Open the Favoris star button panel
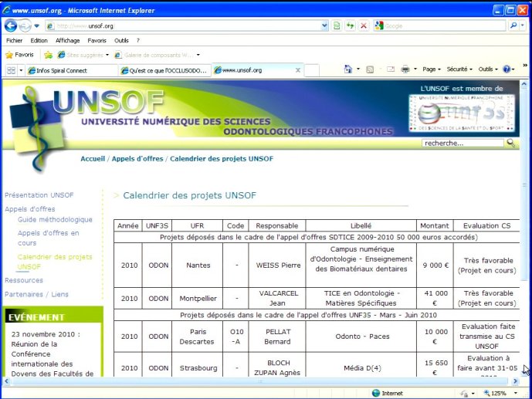This screenshot has width=532, height=399. (x=19, y=55)
